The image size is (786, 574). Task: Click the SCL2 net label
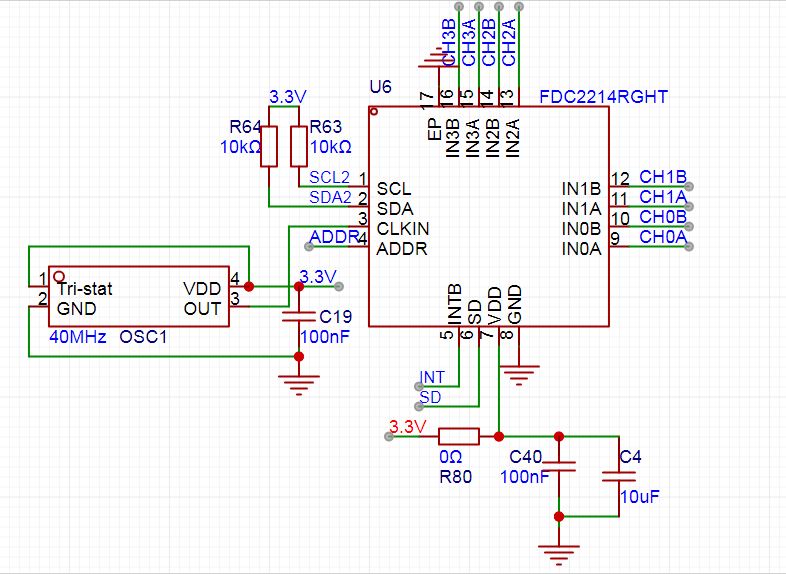(329, 177)
